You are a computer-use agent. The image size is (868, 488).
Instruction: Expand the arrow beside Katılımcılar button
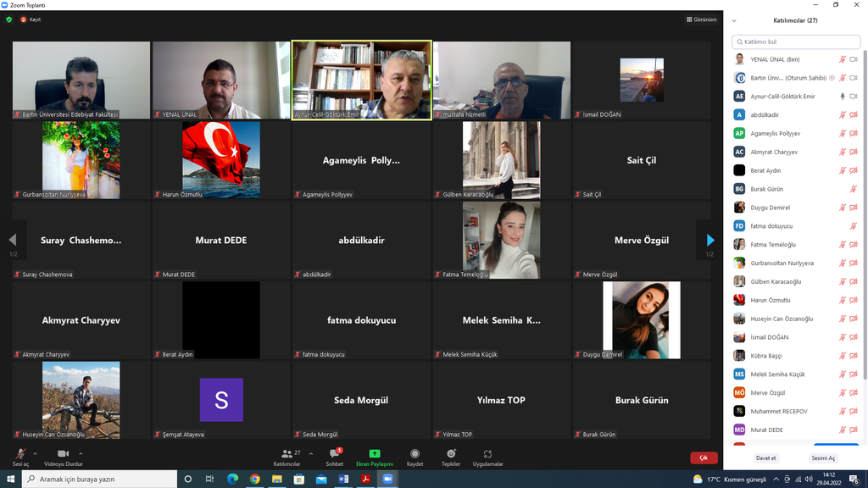point(310,454)
